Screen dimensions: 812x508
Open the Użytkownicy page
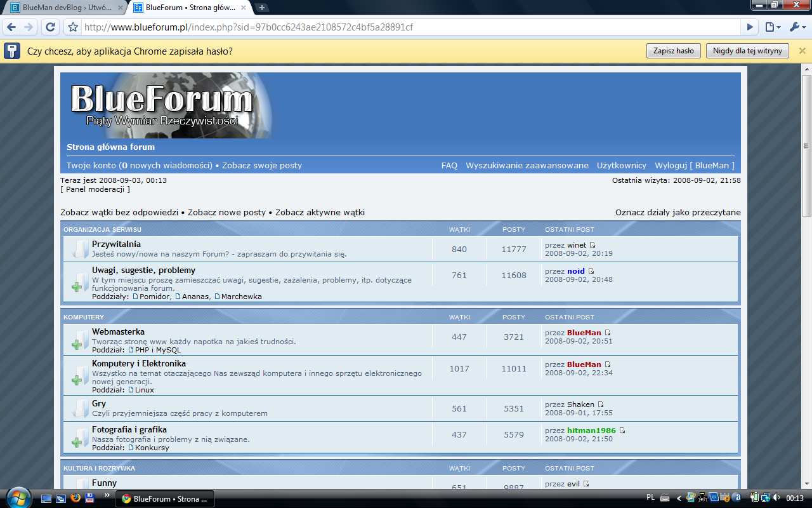click(622, 166)
